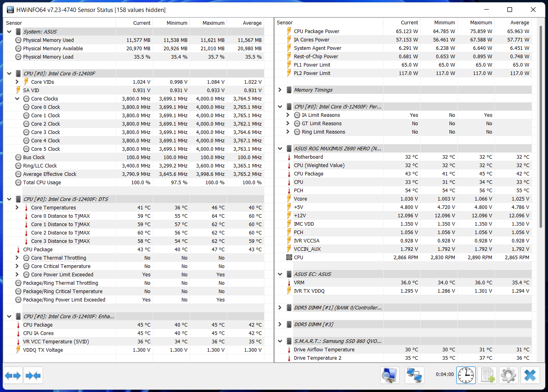Click the clock icon beside Bus Clock
548x392 pixels.
18,158
